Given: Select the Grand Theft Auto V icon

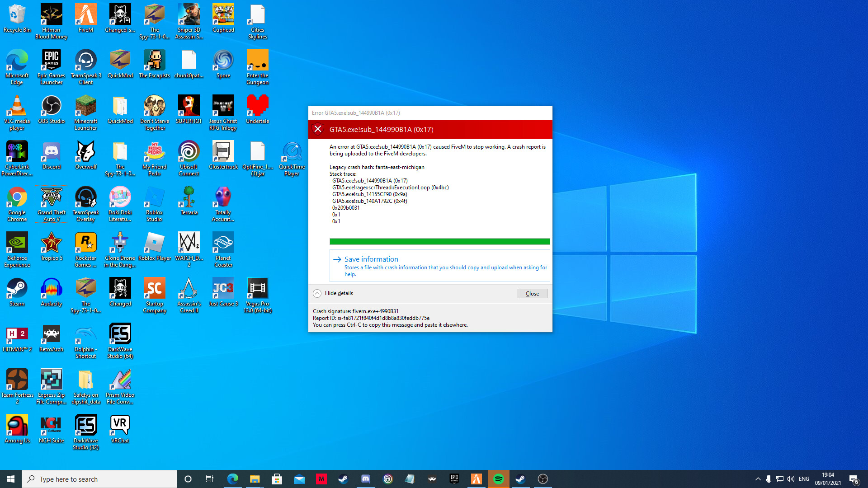Looking at the screenshot, I should click(x=52, y=204).
